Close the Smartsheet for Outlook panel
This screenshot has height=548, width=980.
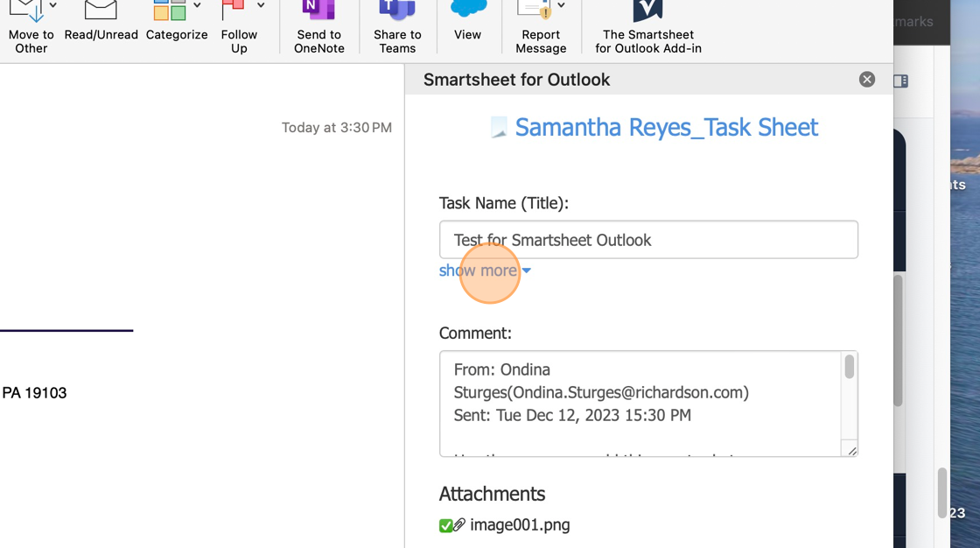click(867, 80)
